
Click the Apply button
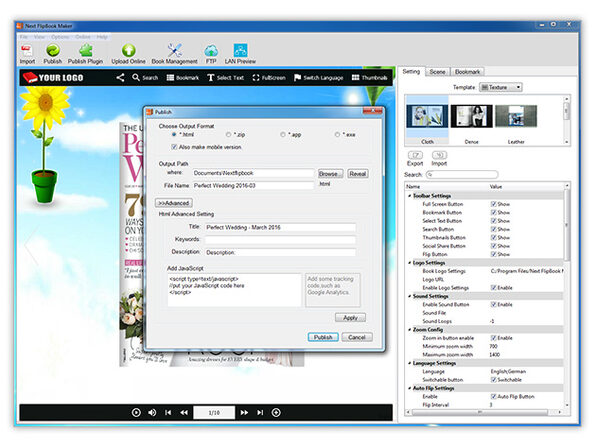click(x=350, y=317)
